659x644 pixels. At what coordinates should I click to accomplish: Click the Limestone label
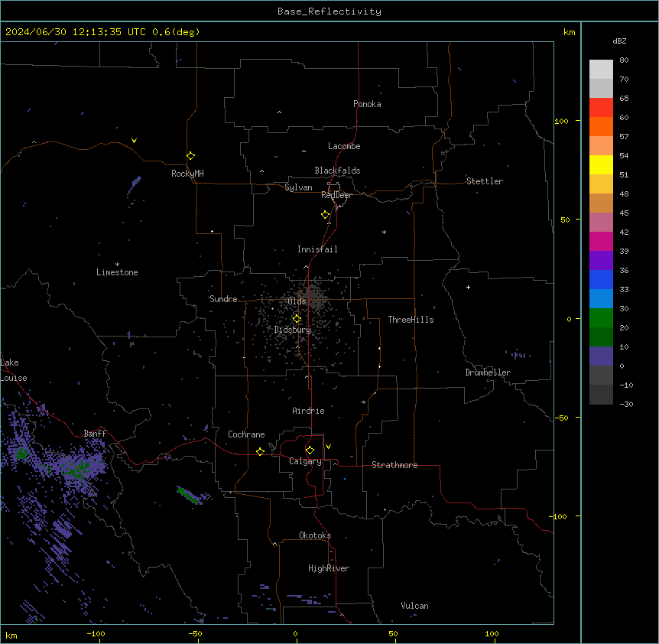pyautogui.click(x=117, y=272)
